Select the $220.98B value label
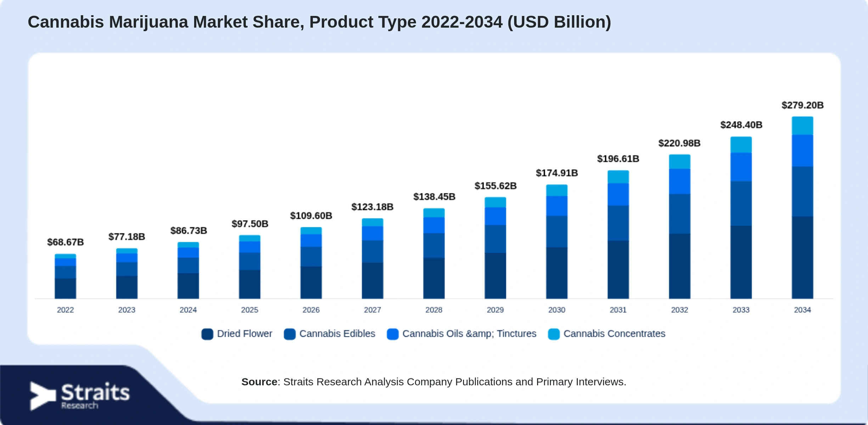 tap(680, 143)
